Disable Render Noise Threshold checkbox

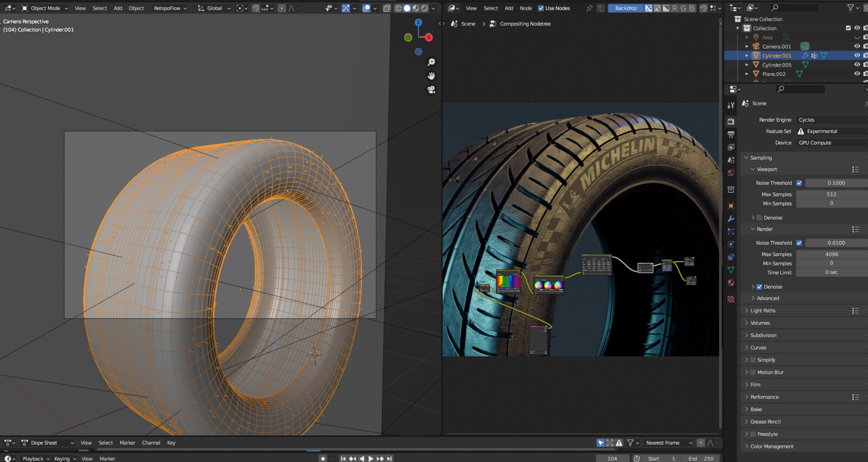(x=799, y=243)
